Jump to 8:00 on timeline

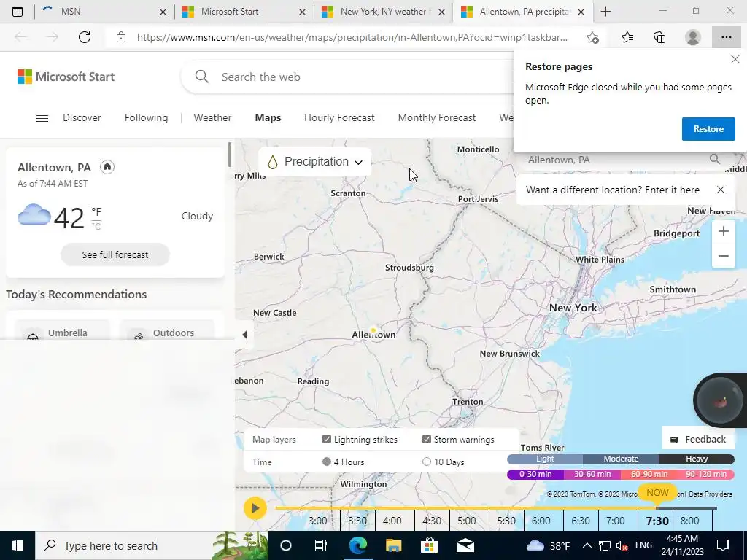[690, 521]
